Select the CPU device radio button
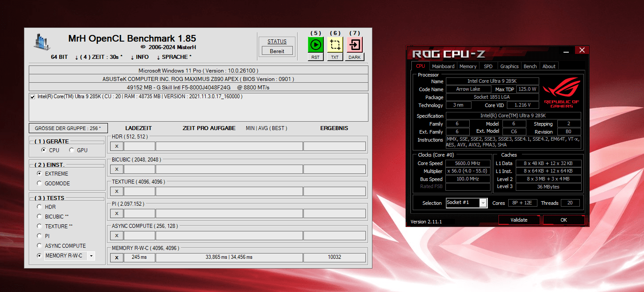This screenshot has height=292, width=644. tap(43, 150)
